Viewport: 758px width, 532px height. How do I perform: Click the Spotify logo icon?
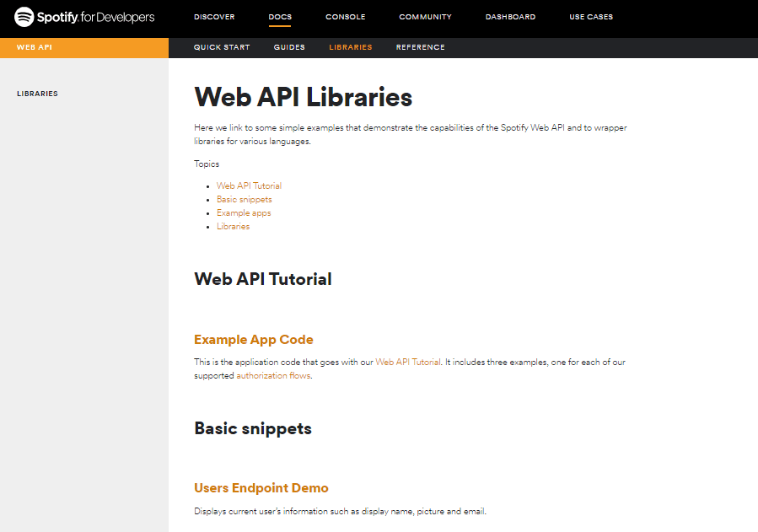[24, 16]
